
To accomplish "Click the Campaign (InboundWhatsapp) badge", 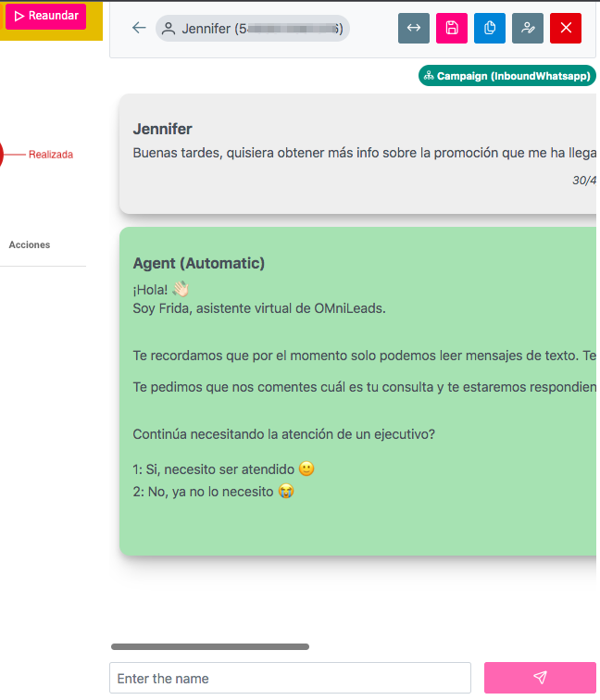I will click(506, 76).
